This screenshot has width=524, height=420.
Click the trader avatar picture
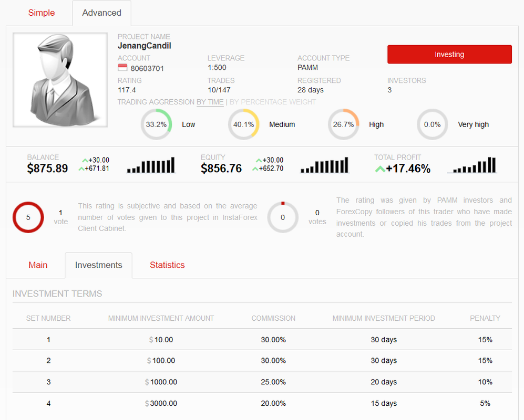pos(60,80)
